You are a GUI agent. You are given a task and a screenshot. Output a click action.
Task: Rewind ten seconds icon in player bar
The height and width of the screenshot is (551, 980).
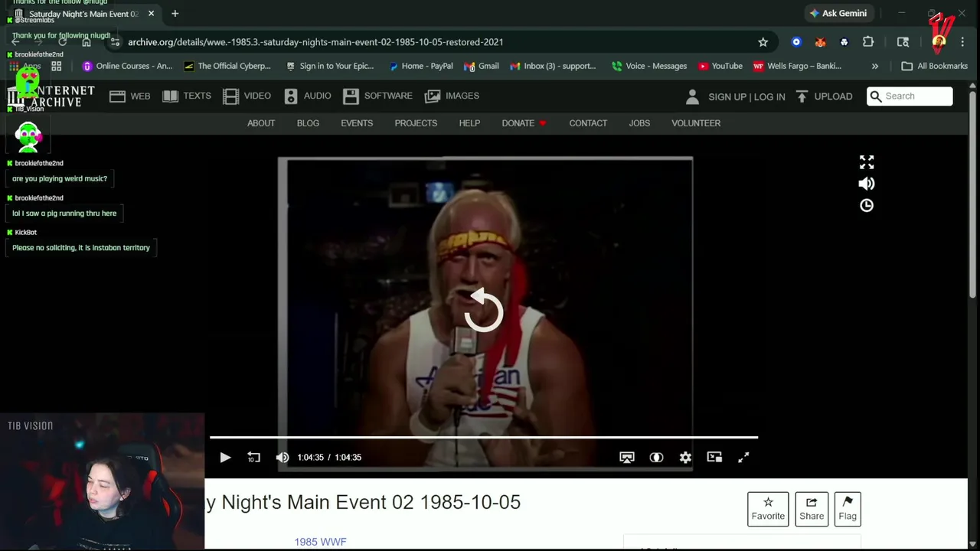coord(253,458)
